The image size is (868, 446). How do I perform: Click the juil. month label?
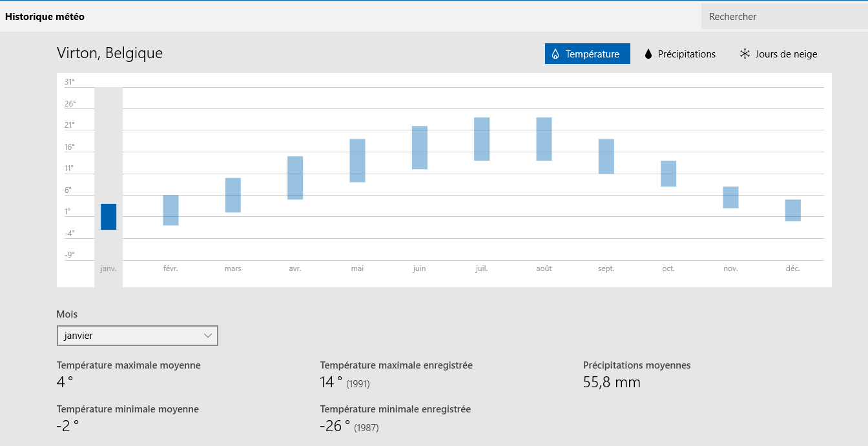click(x=482, y=269)
